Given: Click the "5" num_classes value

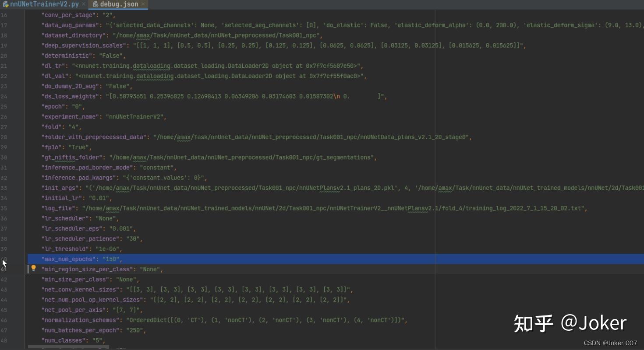Looking at the screenshot, I should pyautogui.click(x=97, y=340).
